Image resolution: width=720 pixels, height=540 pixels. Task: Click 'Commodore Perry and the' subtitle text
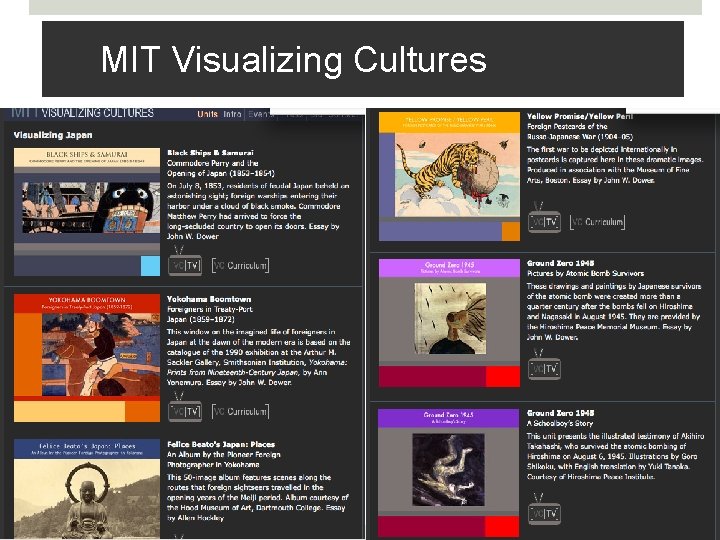click(213, 163)
